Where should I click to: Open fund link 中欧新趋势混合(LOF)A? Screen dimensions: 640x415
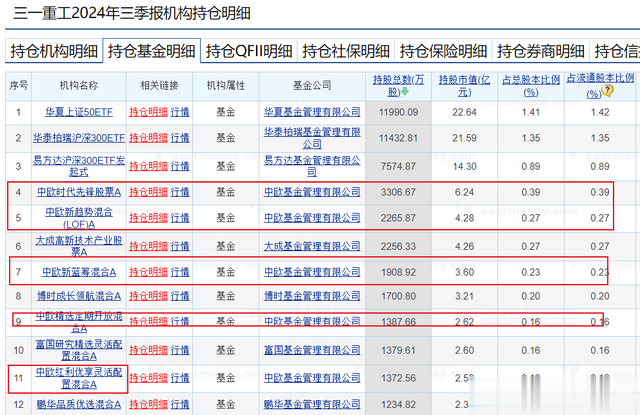click(x=79, y=218)
